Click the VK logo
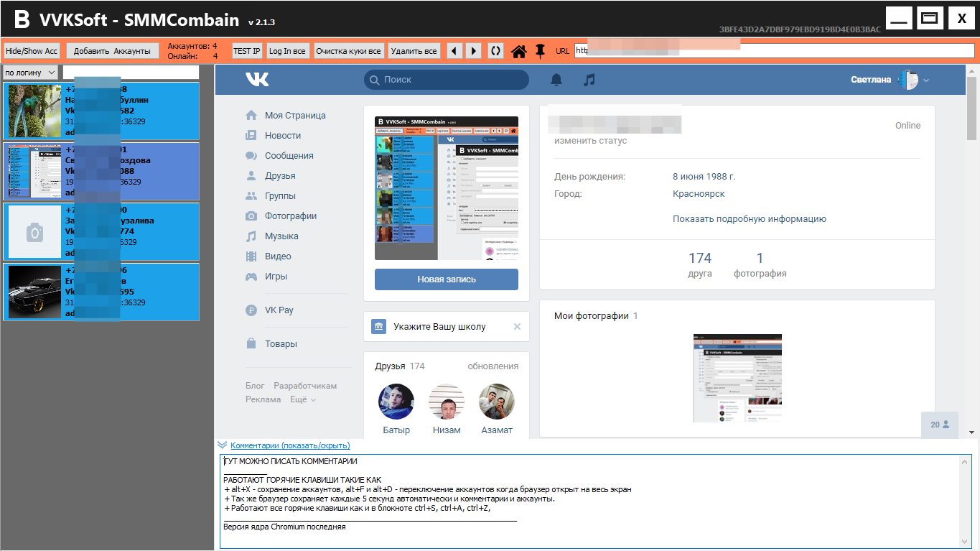 257,80
